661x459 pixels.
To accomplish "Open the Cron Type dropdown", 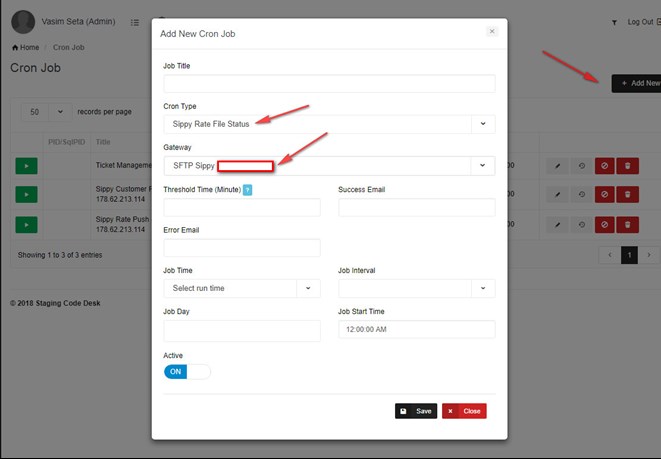I will 329,124.
